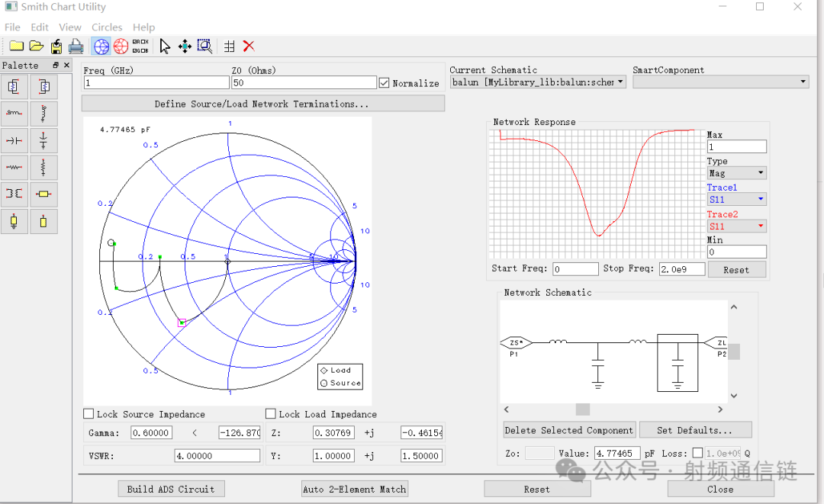The width and height of the screenshot is (824, 504).
Task: Open the Current Schematic dropdown
Action: 538,82
